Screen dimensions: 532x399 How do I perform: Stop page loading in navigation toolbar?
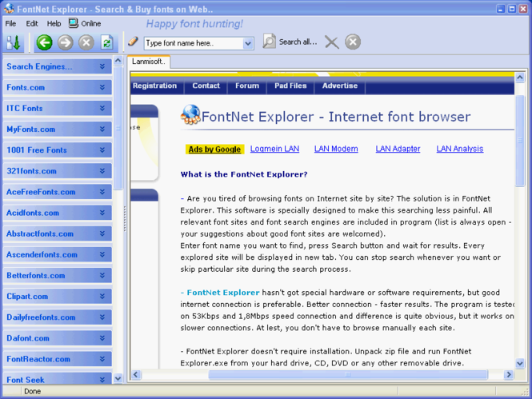(x=86, y=42)
